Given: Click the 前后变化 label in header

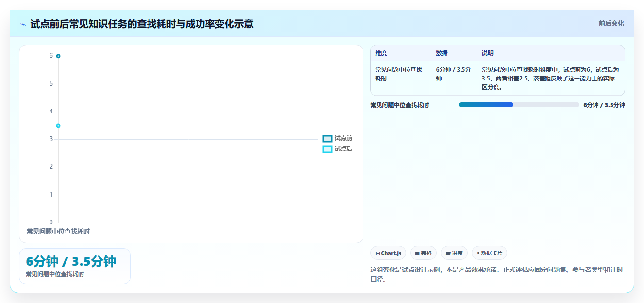Looking at the screenshot, I should [x=611, y=23].
